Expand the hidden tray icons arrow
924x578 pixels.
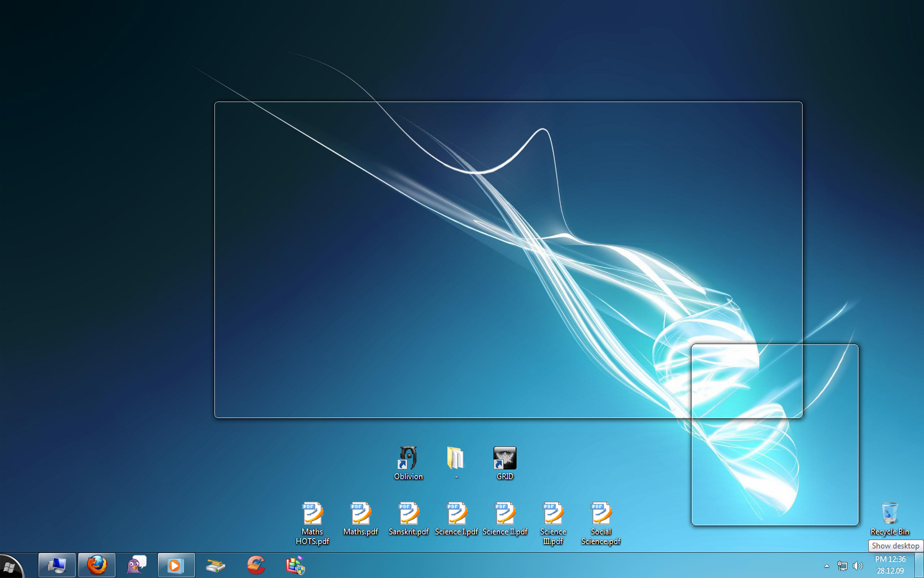(x=826, y=566)
